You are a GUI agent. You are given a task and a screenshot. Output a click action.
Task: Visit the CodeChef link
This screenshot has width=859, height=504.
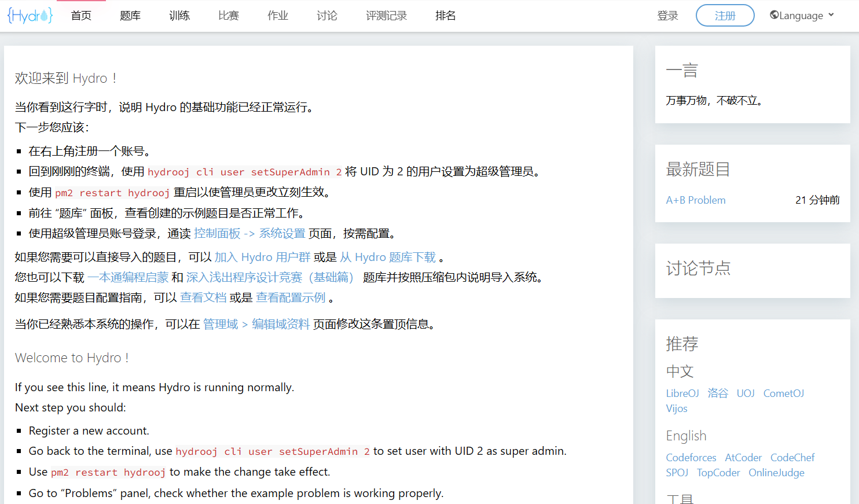[792, 458]
